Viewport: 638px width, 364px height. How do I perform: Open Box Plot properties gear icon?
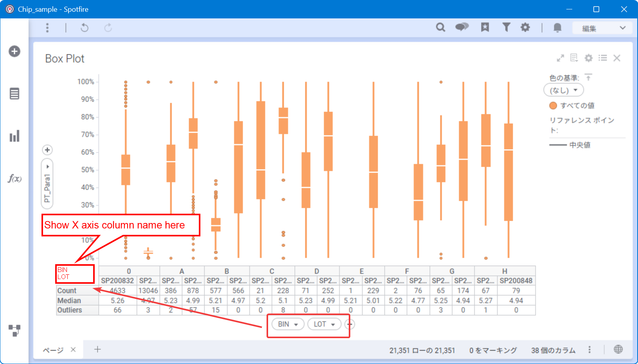pyautogui.click(x=589, y=58)
